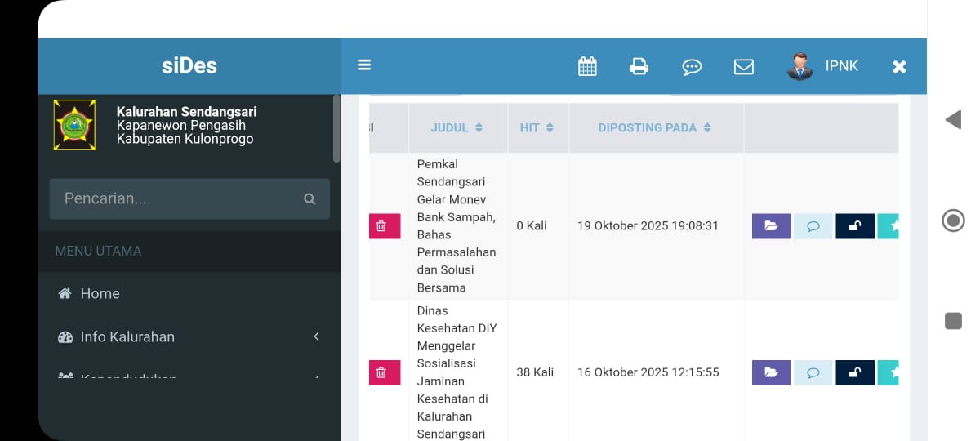Sort by DIPOSTING PADA column

tap(655, 128)
